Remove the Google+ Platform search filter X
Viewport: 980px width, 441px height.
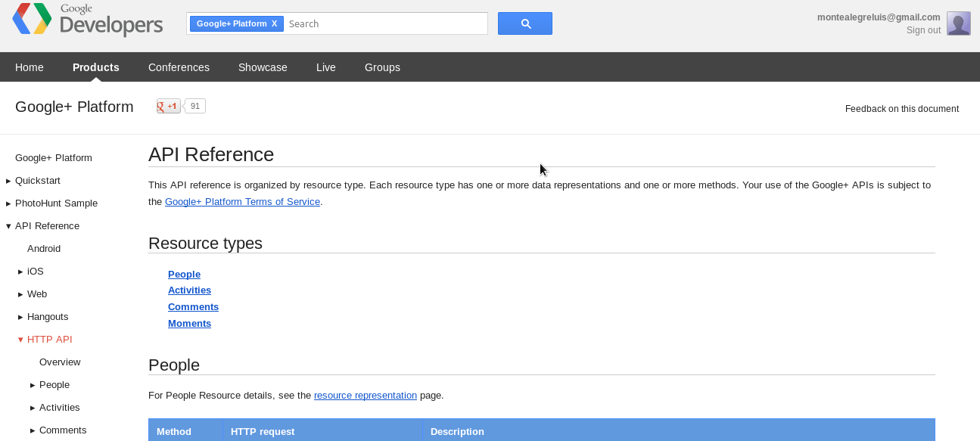[x=275, y=23]
